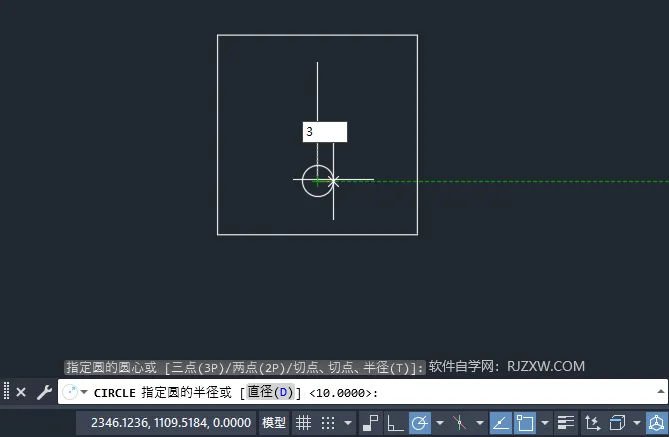Viewport: 669px width, 437px height.
Task: Toggle snap mode dotted-grid icon
Action: (x=328, y=423)
